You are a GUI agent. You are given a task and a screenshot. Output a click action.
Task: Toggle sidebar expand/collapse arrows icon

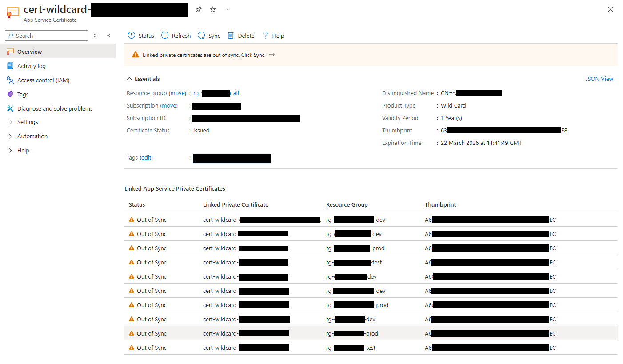click(x=95, y=36)
